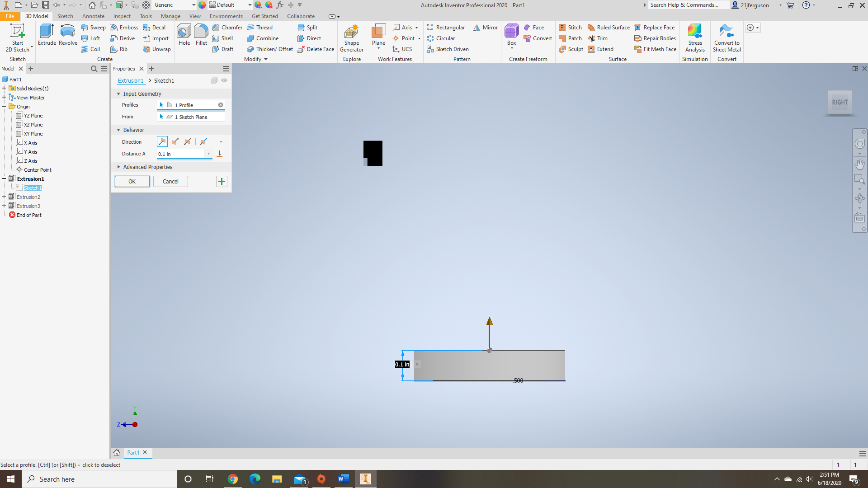This screenshot has width=868, height=488.
Task: Apply and create new extrusion
Action: click(222, 182)
